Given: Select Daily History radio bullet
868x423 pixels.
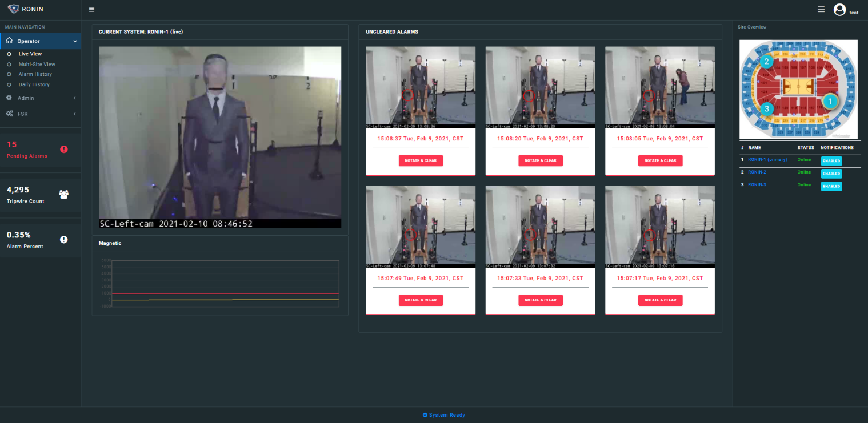Looking at the screenshot, I should coord(9,84).
